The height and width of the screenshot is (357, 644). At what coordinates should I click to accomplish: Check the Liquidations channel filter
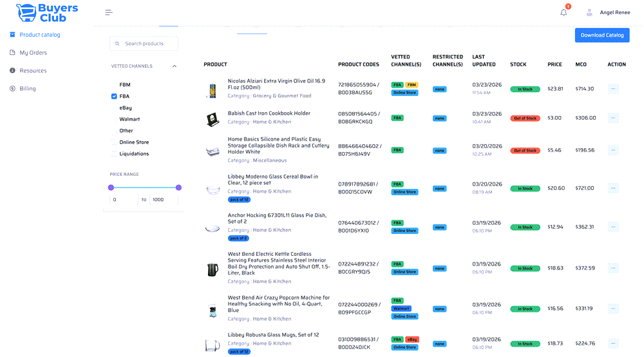coord(114,153)
